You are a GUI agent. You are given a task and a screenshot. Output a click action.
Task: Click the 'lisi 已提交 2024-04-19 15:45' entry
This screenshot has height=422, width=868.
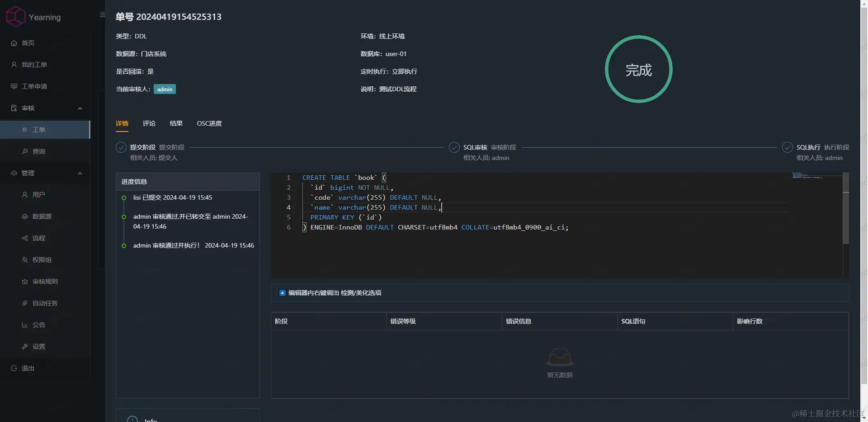coord(173,197)
